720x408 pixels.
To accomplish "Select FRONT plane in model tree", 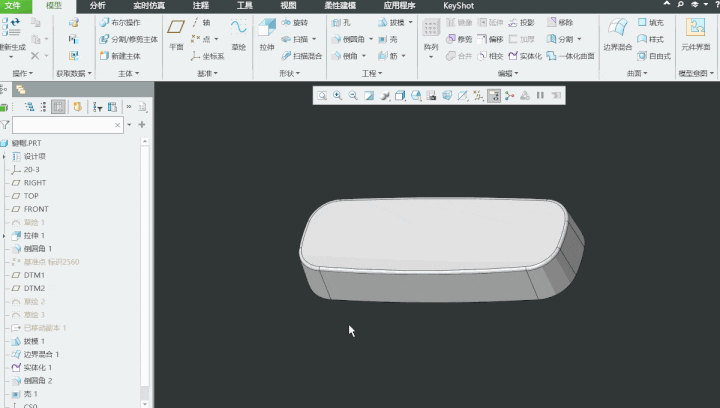I will [x=30, y=209].
